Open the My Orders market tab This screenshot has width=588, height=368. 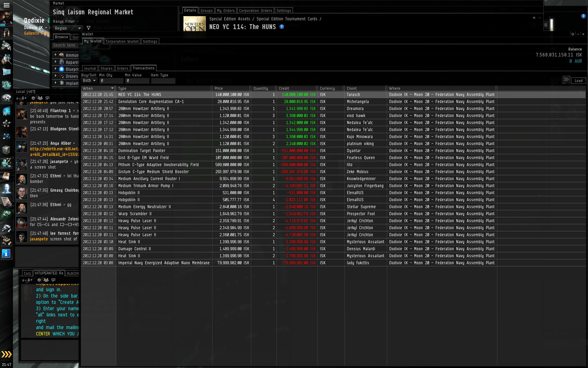pyautogui.click(x=226, y=11)
